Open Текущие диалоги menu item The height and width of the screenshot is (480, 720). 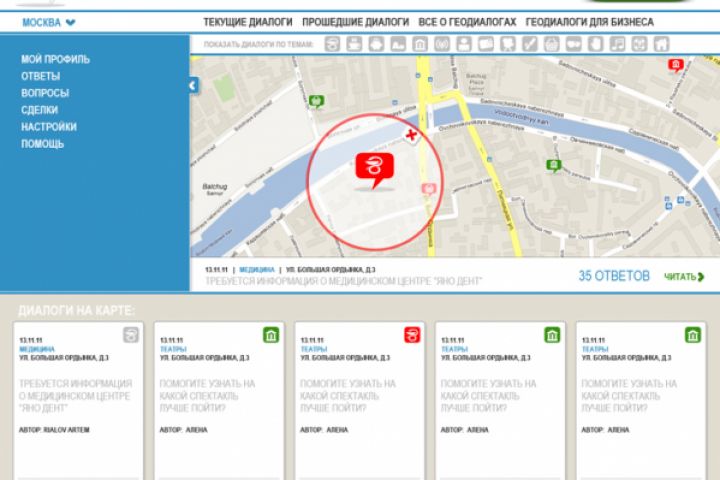pyautogui.click(x=248, y=22)
